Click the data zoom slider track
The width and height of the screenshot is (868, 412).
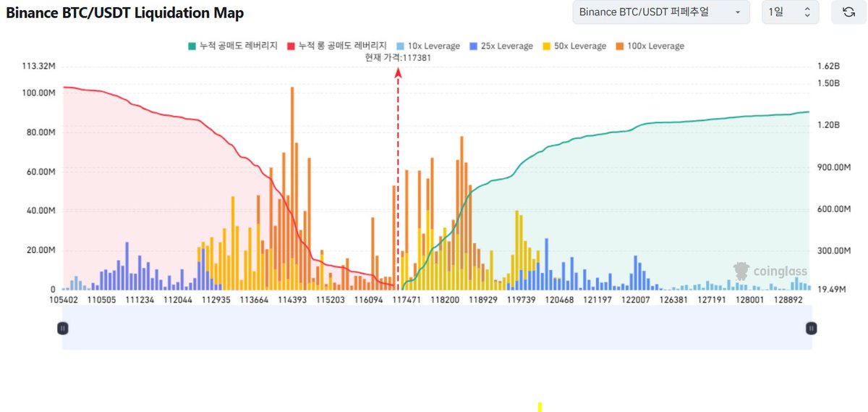[437, 328]
